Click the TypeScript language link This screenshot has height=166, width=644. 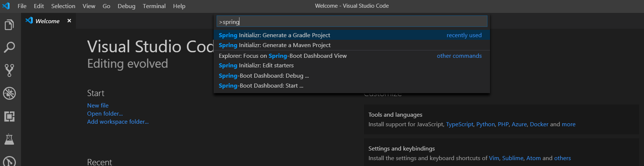click(x=459, y=124)
